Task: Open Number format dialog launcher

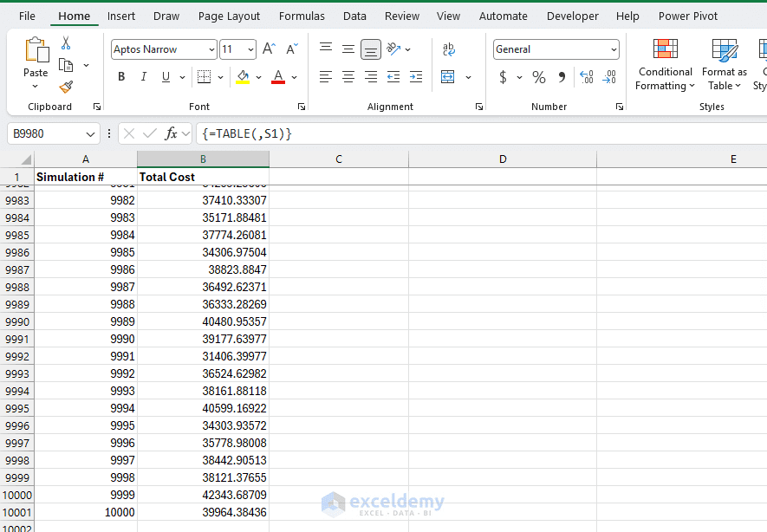Action: coord(620,107)
